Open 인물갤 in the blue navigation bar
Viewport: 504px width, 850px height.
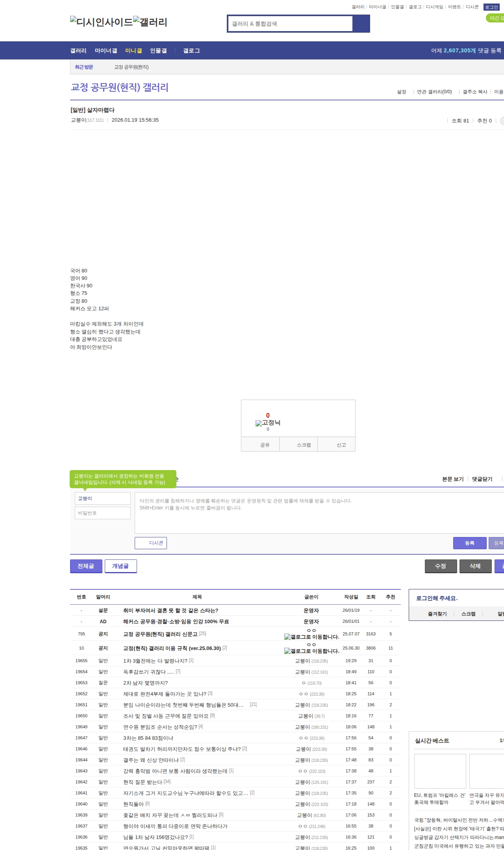pyautogui.click(x=158, y=51)
